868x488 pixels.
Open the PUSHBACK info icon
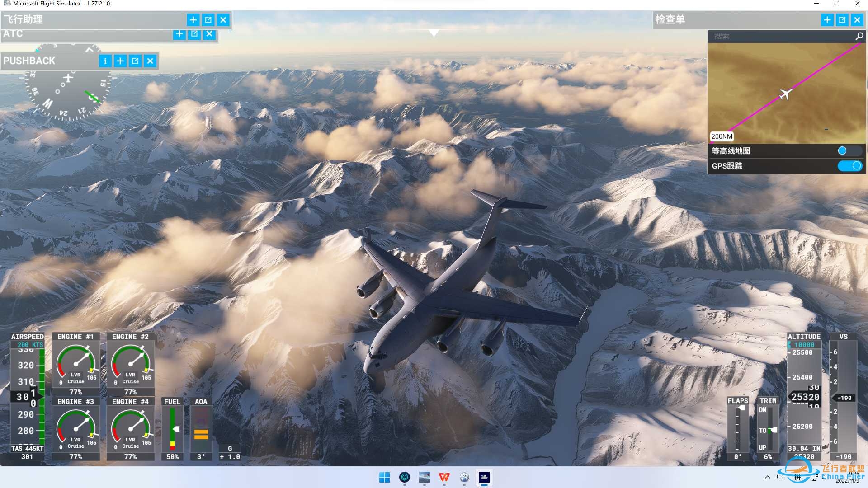click(105, 61)
